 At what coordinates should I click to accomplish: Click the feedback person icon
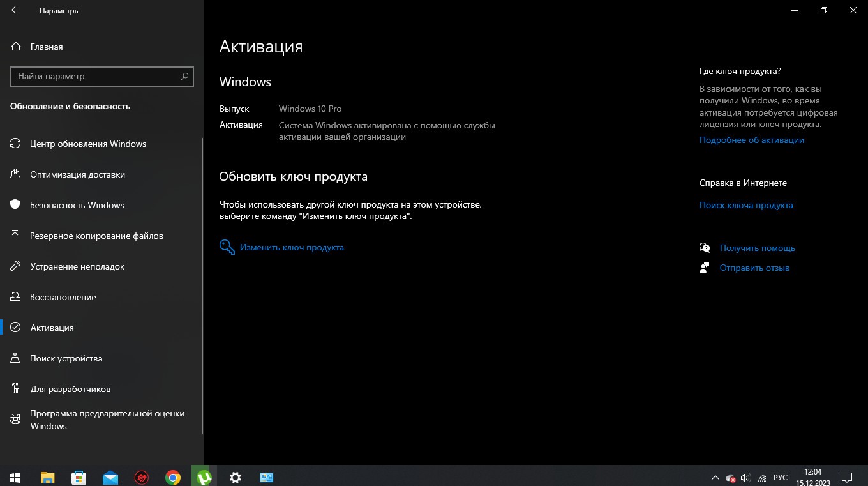tap(705, 268)
